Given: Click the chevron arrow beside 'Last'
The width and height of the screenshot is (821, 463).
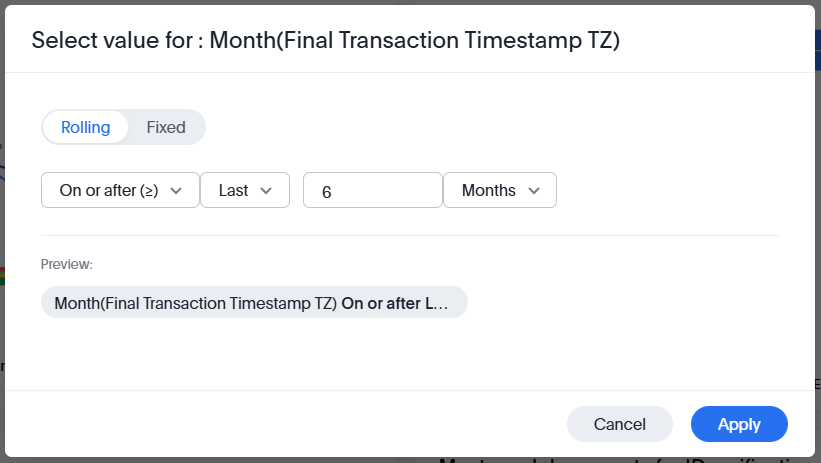Looking at the screenshot, I should click(266, 190).
